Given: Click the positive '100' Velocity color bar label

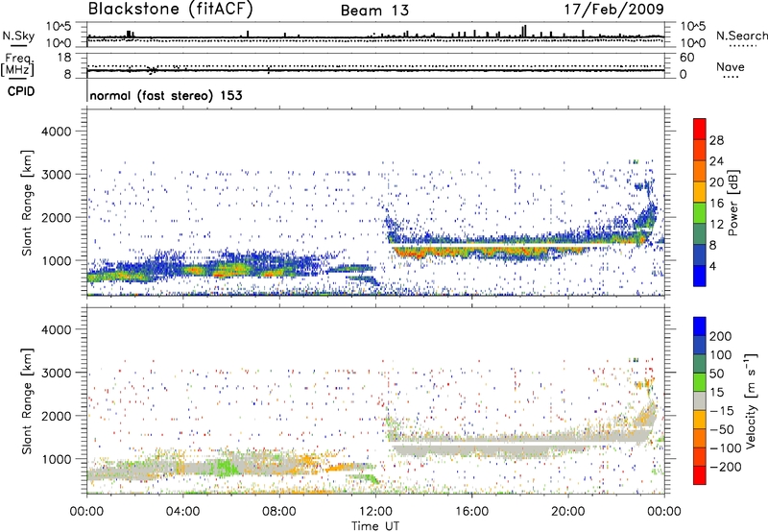Looking at the screenshot, I should [721, 354].
